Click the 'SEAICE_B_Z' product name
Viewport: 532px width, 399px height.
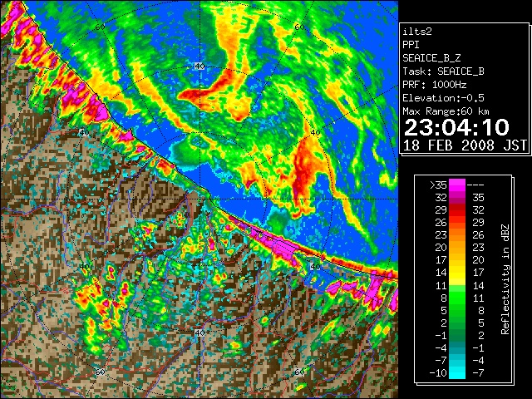coord(431,58)
